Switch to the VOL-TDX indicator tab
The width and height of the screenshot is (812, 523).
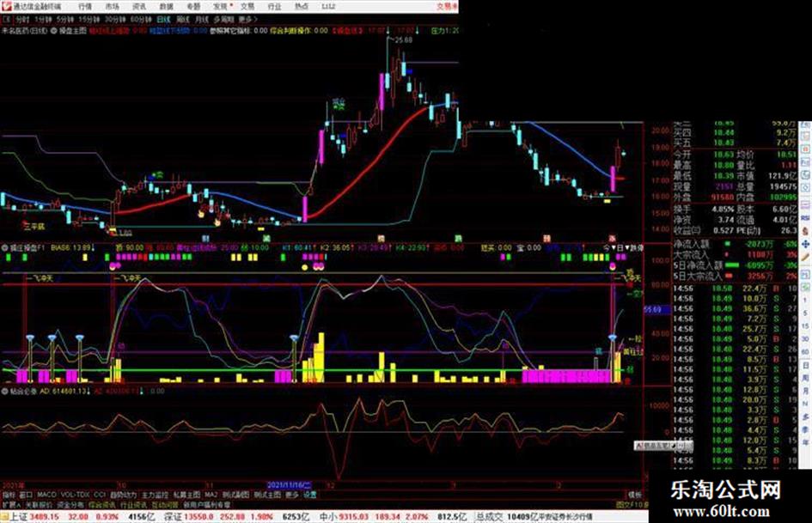[75, 495]
